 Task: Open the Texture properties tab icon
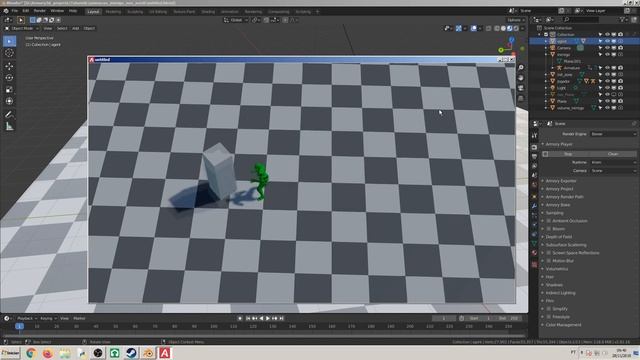(x=534, y=264)
